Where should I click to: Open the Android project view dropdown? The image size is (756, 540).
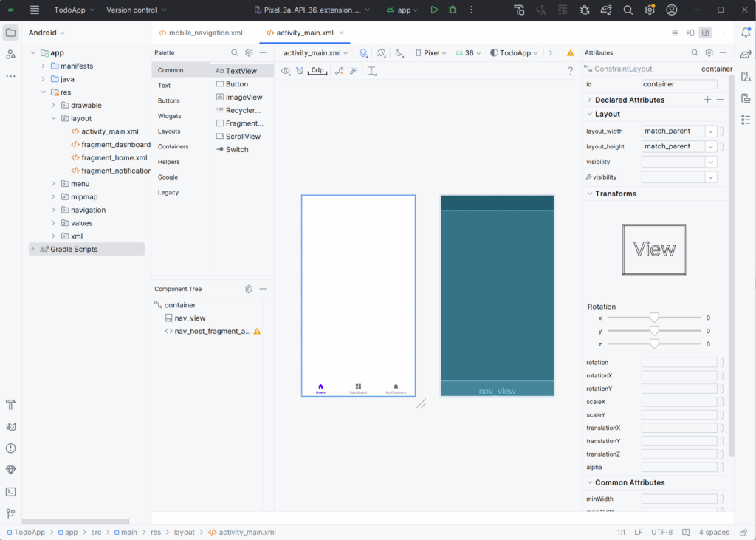pos(47,33)
